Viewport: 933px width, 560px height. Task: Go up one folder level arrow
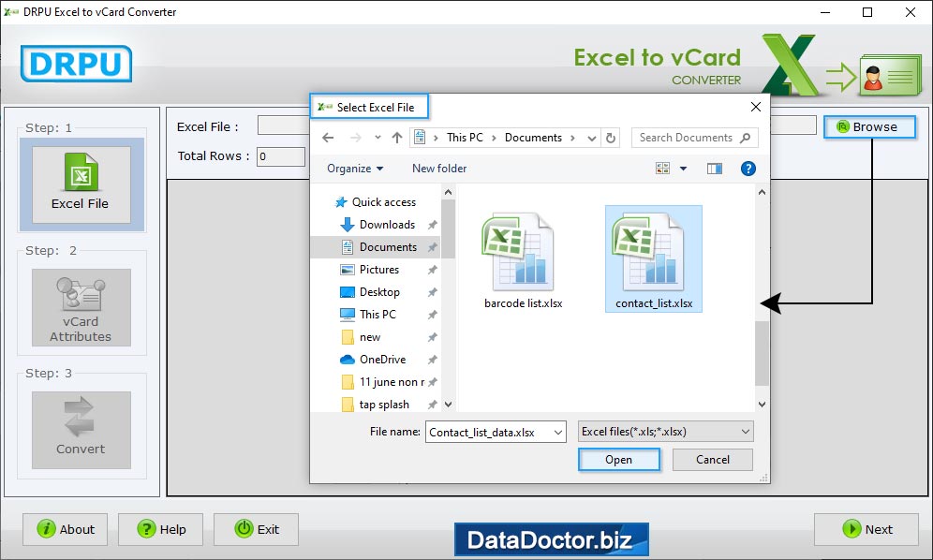[397, 138]
